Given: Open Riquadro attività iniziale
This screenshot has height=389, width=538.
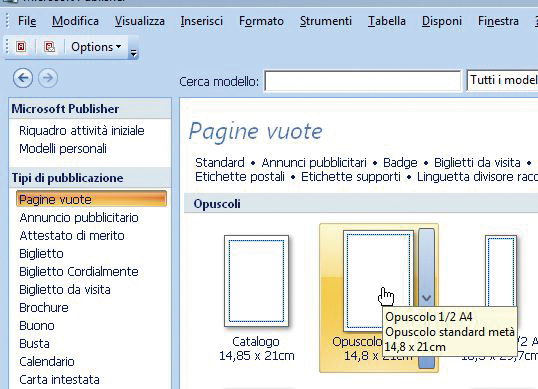Looking at the screenshot, I should pos(82,131).
